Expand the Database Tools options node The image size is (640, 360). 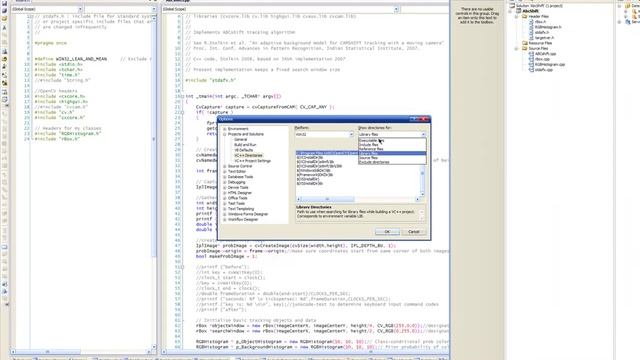click(224, 177)
